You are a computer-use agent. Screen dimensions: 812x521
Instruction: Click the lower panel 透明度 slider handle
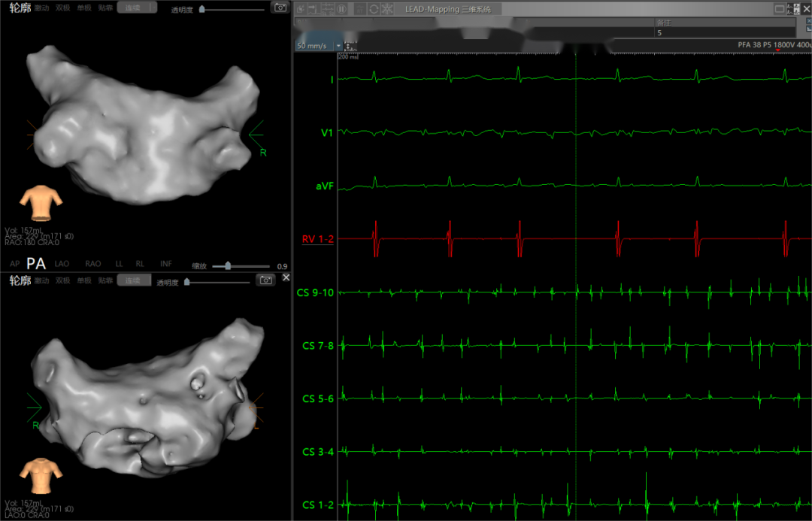click(187, 282)
